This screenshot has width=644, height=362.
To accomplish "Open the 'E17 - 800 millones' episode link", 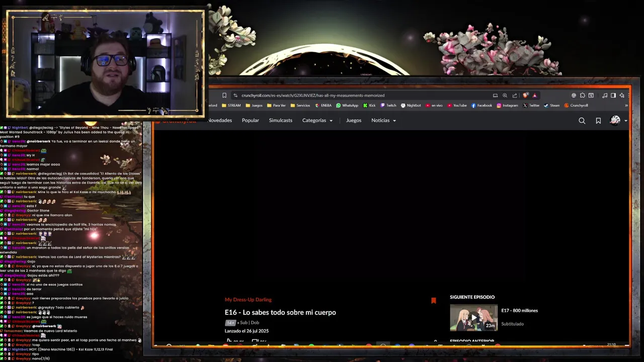I will [520, 311].
